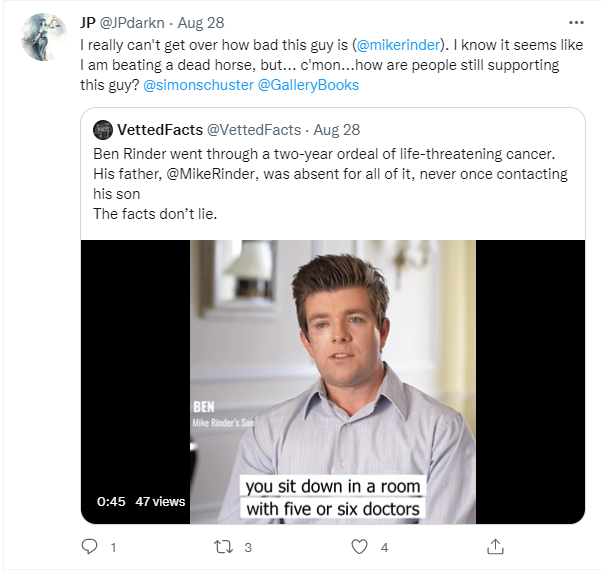Click the JP display name
Viewport: 601px width, 575px height.
point(89,22)
